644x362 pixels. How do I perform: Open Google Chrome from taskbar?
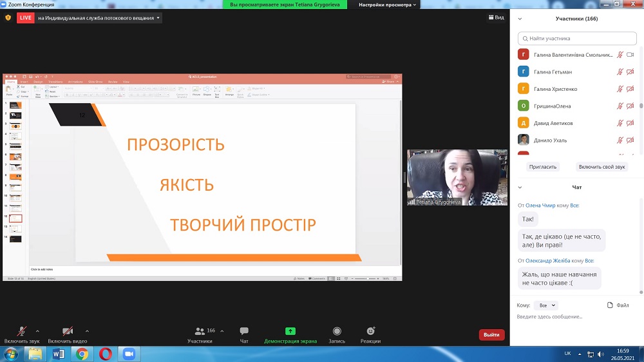82,354
